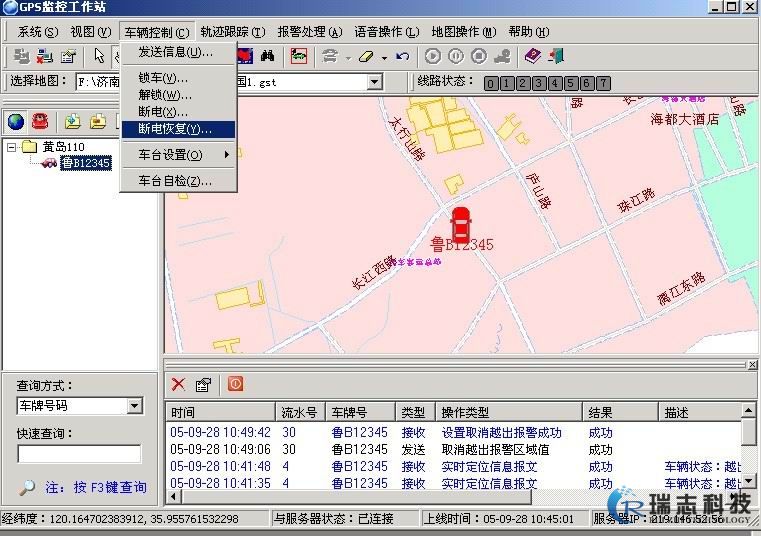Click the undo arrow toolbar icon
The width and height of the screenshot is (761, 536).
click(x=402, y=56)
